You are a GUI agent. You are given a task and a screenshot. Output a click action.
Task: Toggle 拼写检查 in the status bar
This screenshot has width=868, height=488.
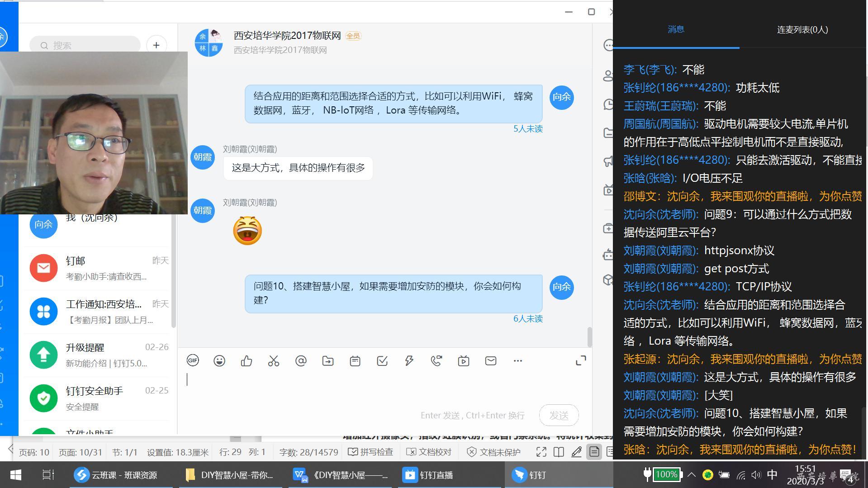(x=371, y=452)
